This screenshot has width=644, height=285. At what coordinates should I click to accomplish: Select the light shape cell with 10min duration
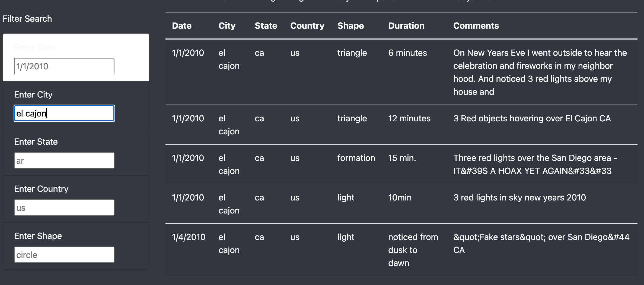[346, 197]
